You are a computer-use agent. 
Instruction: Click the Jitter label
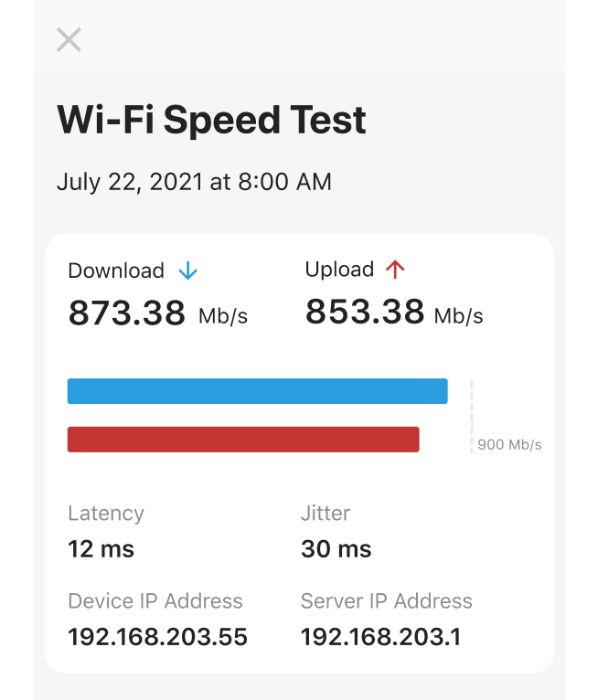(x=326, y=514)
